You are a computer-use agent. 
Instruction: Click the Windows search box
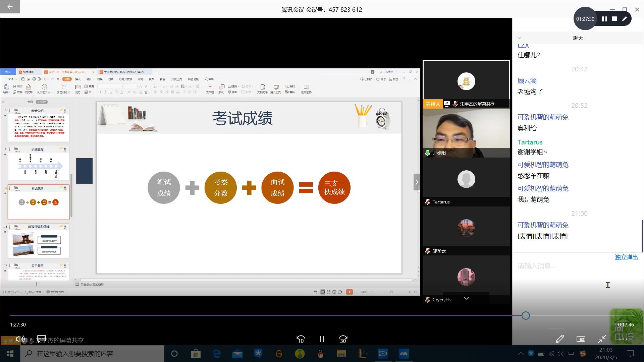92,354
